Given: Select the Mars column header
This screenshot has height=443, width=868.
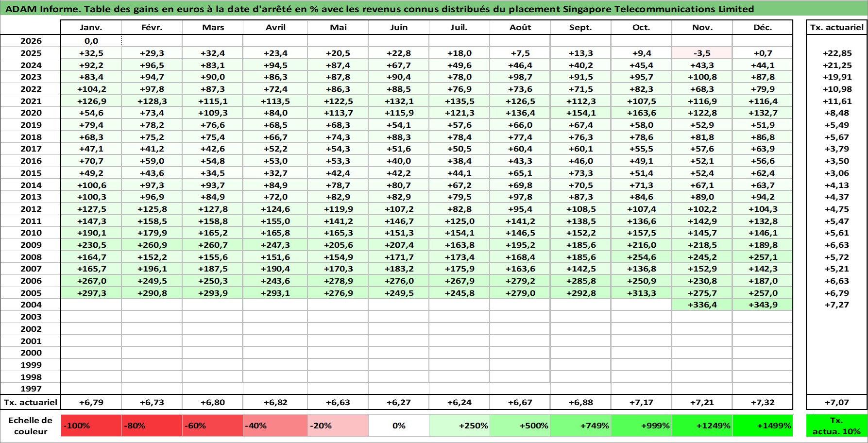Looking at the screenshot, I should tap(213, 28).
